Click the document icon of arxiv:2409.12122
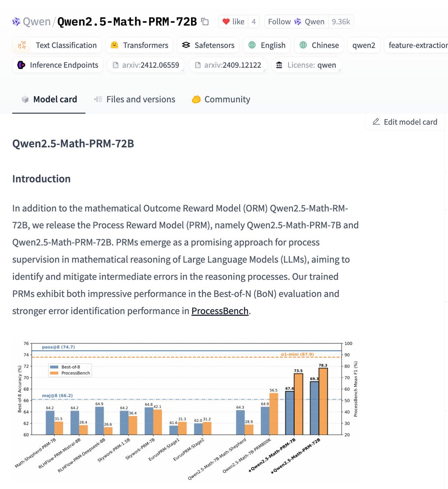The image size is (448, 489). coord(198,65)
